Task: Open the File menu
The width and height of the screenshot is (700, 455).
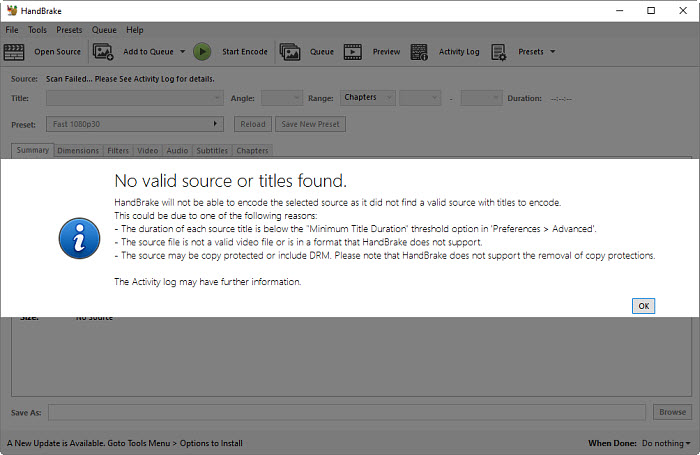Action: (x=12, y=30)
